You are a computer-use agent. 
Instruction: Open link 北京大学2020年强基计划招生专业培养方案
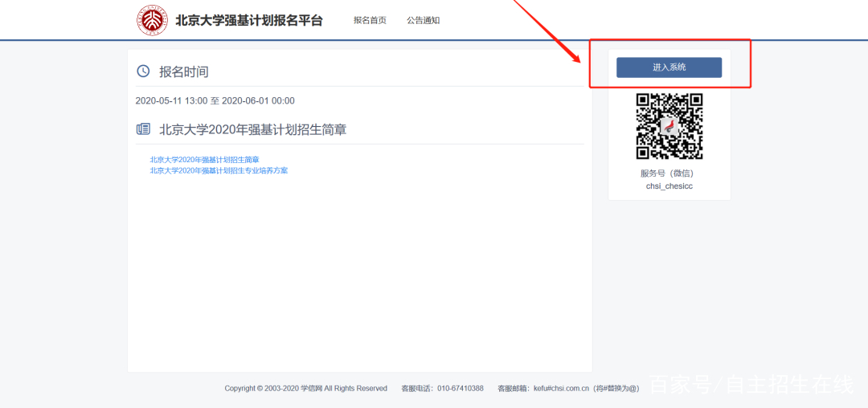click(219, 170)
